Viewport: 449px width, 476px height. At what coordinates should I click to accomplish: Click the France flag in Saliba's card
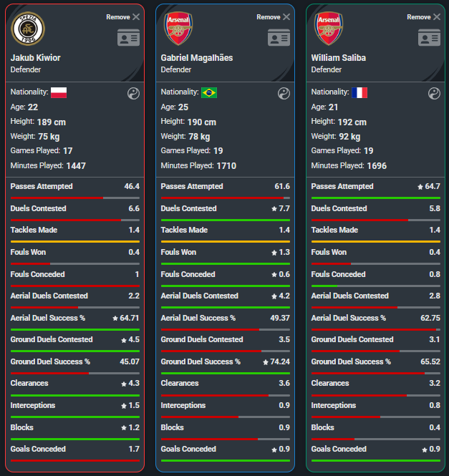point(359,92)
